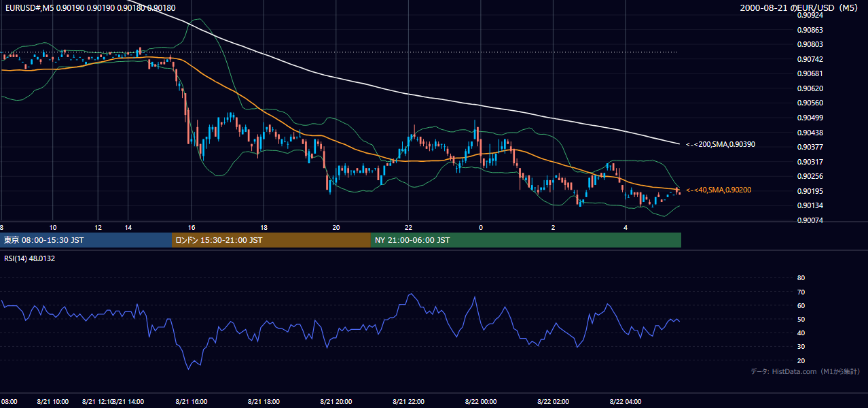This screenshot has width=868, height=408.
Task: Click price axis value 0.90317
Action: 809,162
